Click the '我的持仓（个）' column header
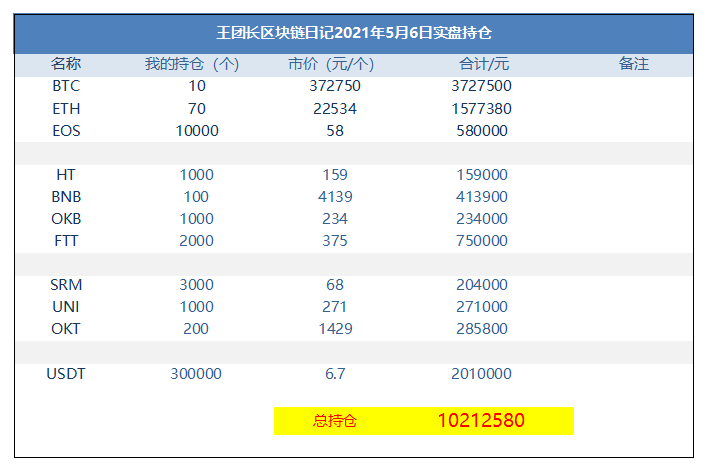 [x=192, y=64]
